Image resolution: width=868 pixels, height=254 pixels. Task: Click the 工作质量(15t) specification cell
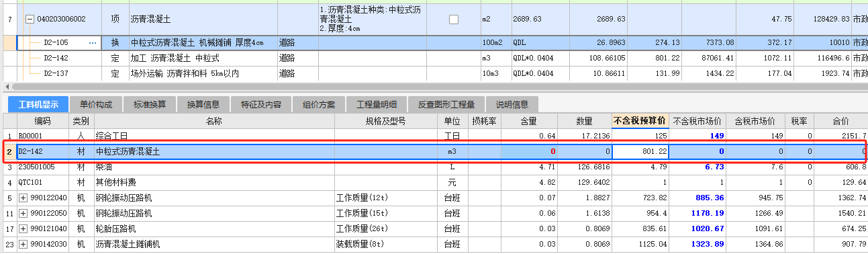(385, 213)
